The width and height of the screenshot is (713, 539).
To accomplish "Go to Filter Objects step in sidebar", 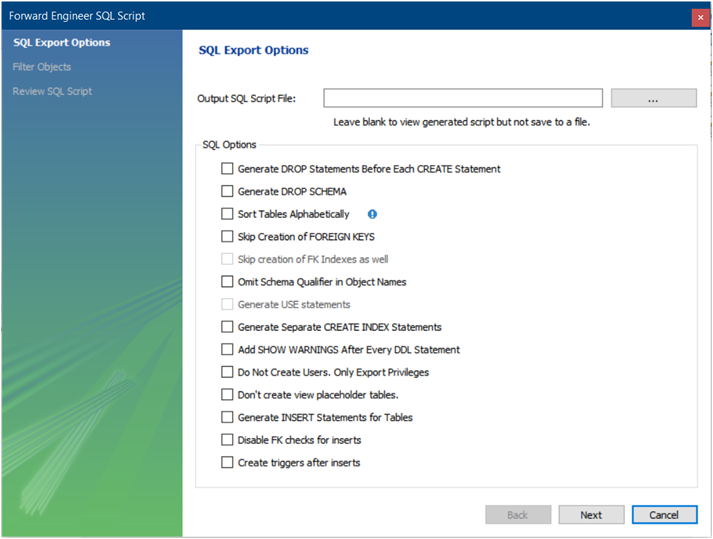I will pyautogui.click(x=42, y=67).
